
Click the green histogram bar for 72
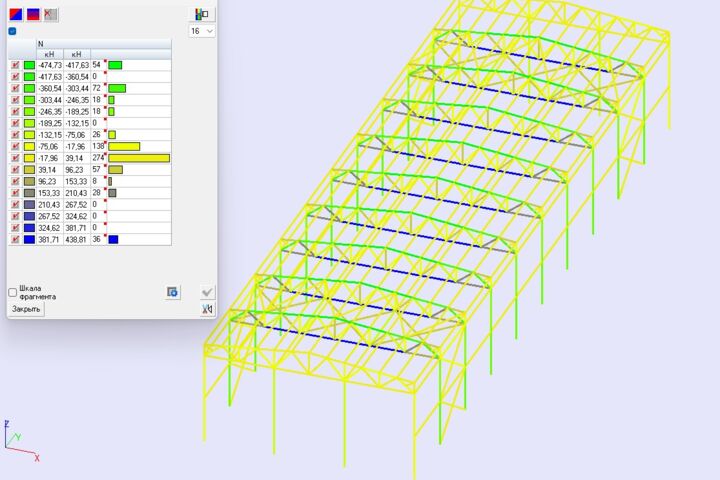click(x=117, y=88)
